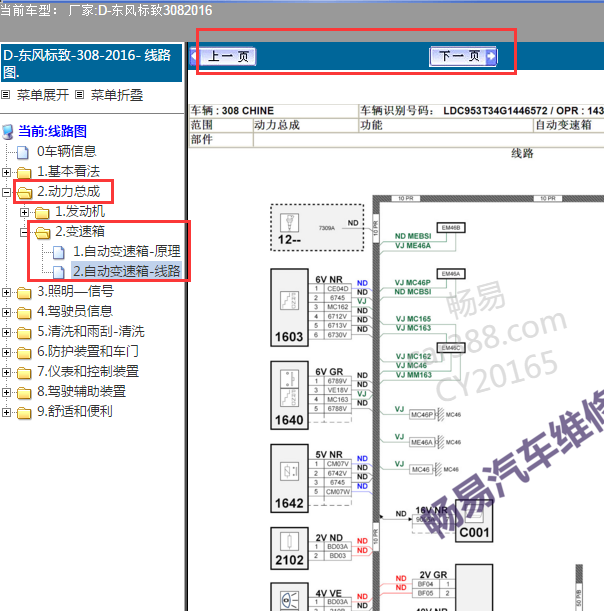Screen dimensions: 604x611
Task: Click the 车辆识别号码 value LDC953T34G1446572
Action: [495, 111]
